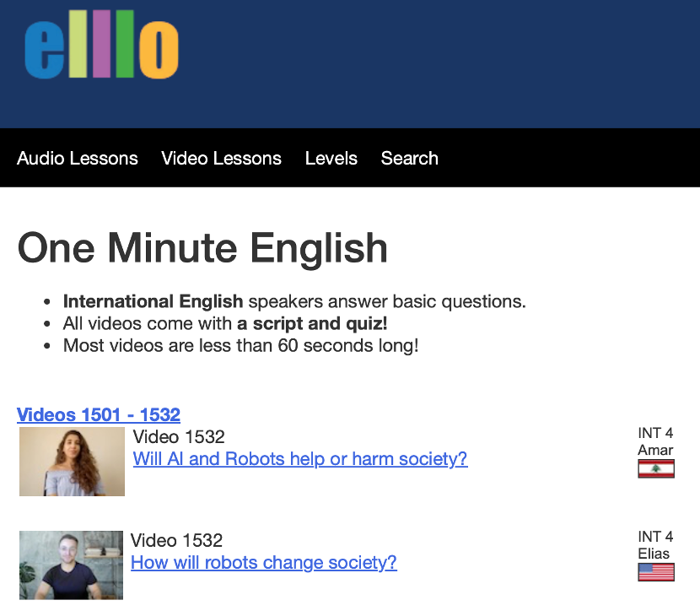
Task: Click 'Video 1532' label beside Elias's thumbnail
Action: 176,541
